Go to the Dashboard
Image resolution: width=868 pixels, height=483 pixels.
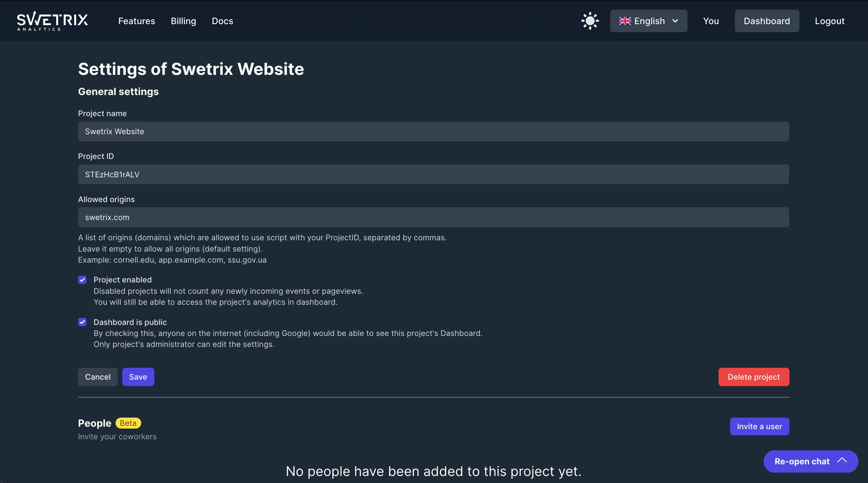click(x=767, y=21)
